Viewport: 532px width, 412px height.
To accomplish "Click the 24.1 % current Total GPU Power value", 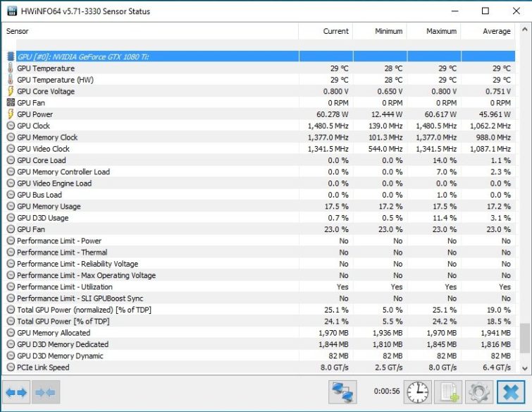I will pyautogui.click(x=336, y=321).
